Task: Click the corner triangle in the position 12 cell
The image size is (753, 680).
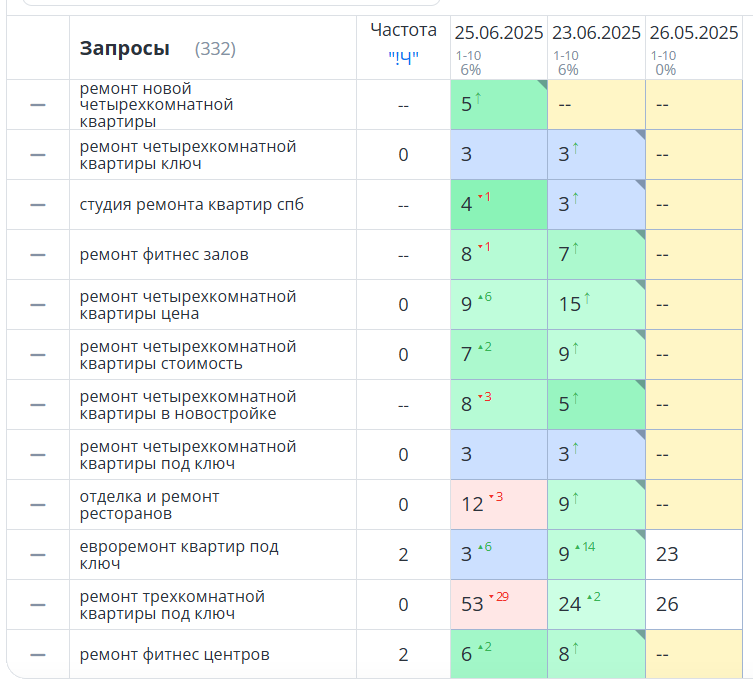Action: tap(542, 485)
